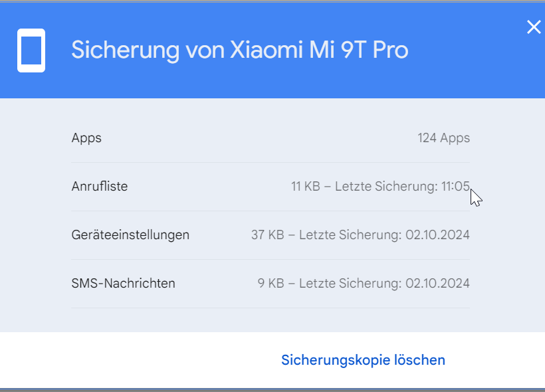Select the Anrufliste row label

click(x=100, y=187)
